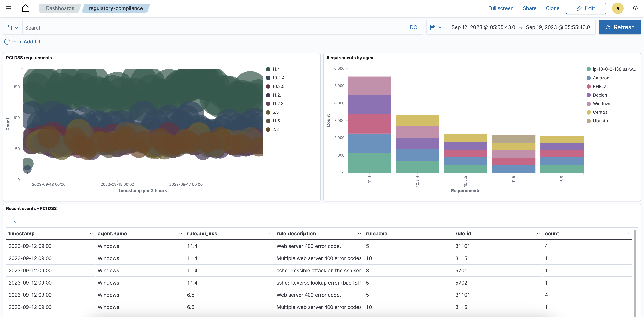Open the saved queries icon
644x317 pixels.
click(x=10, y=27)
